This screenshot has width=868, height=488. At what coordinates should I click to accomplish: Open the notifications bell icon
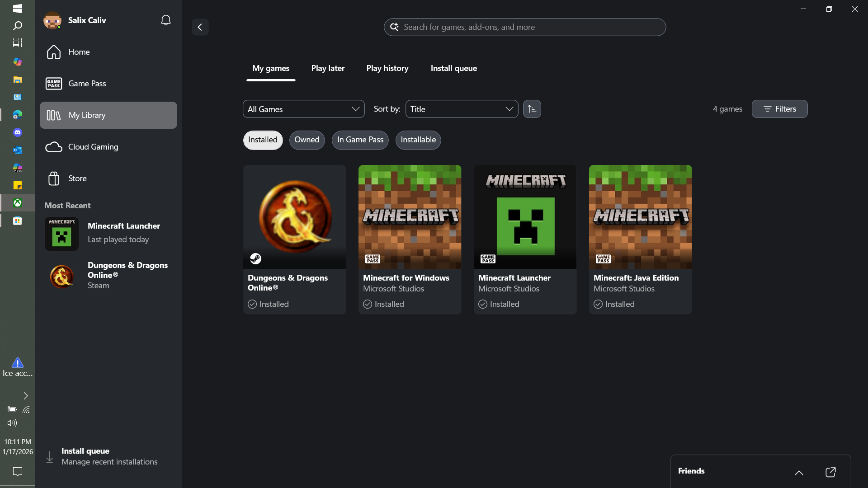pyautogui.click(x=166, y=20)
